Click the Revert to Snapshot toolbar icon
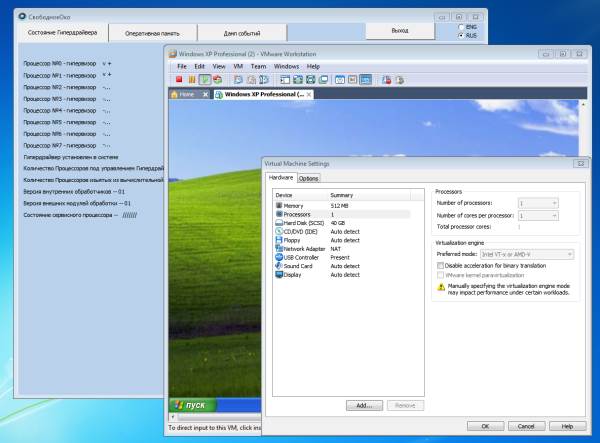This screenshot has width=600, height=443. click(x=251, y=80)
